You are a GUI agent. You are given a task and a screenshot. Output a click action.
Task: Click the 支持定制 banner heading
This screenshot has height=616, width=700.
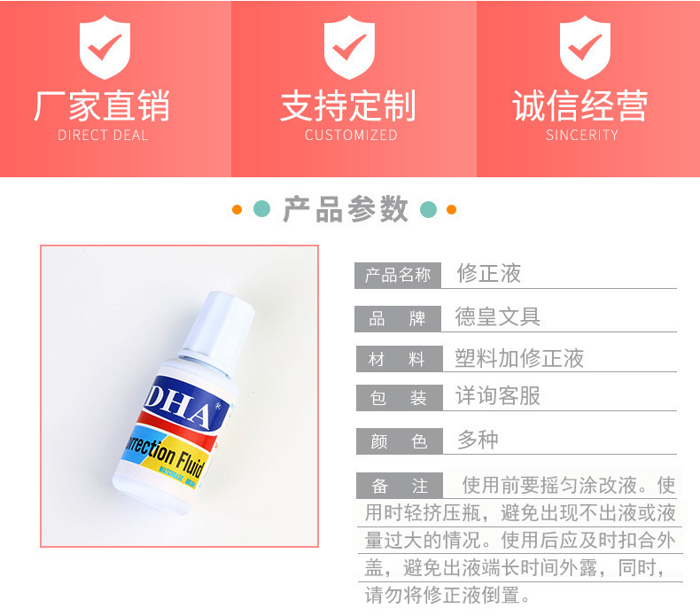pyautogui.click(x=348, y=105)
